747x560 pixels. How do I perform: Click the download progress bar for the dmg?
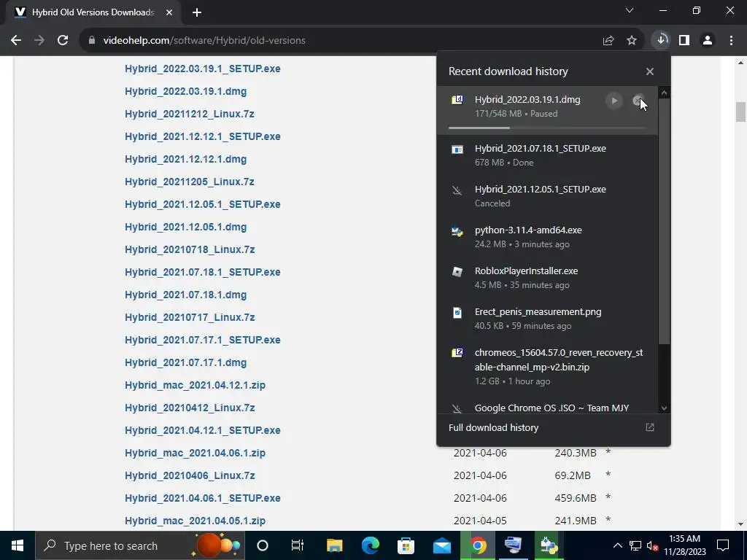[547, 128]
